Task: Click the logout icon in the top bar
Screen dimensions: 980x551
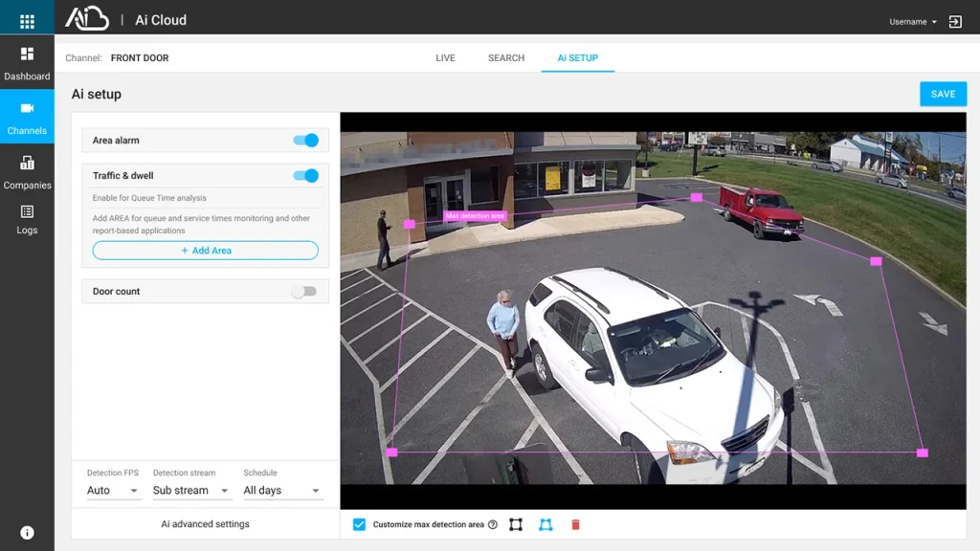Action: tap(954, 19)
